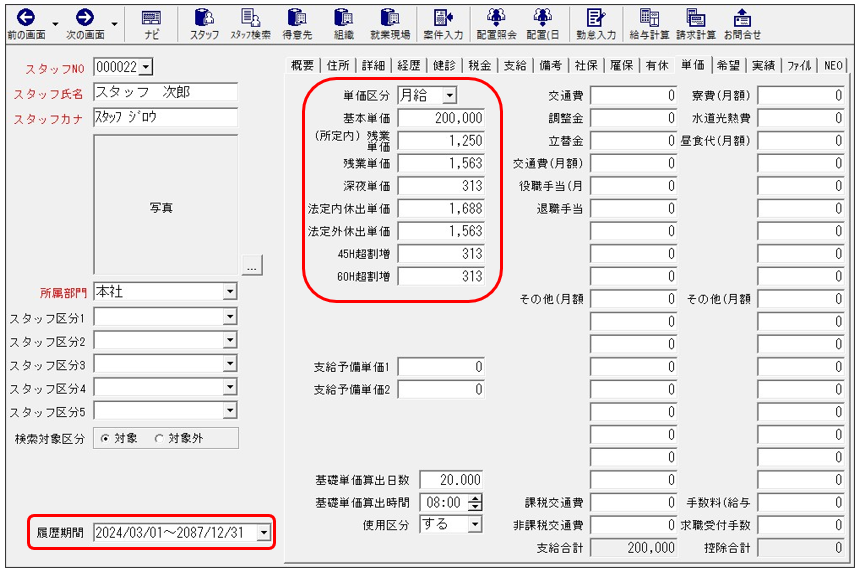Switch to the 詳細 tab
Screen dimensions: 861x575
coord(373,65)
